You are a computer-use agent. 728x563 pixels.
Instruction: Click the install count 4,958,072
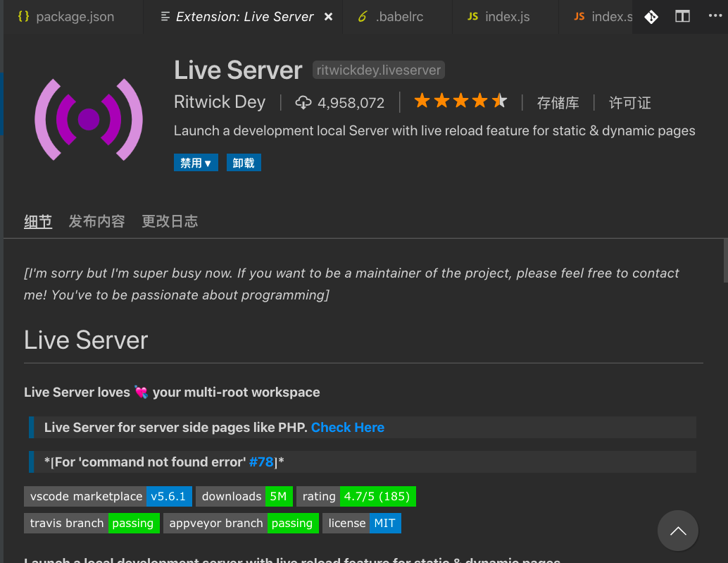click(351, 103)
